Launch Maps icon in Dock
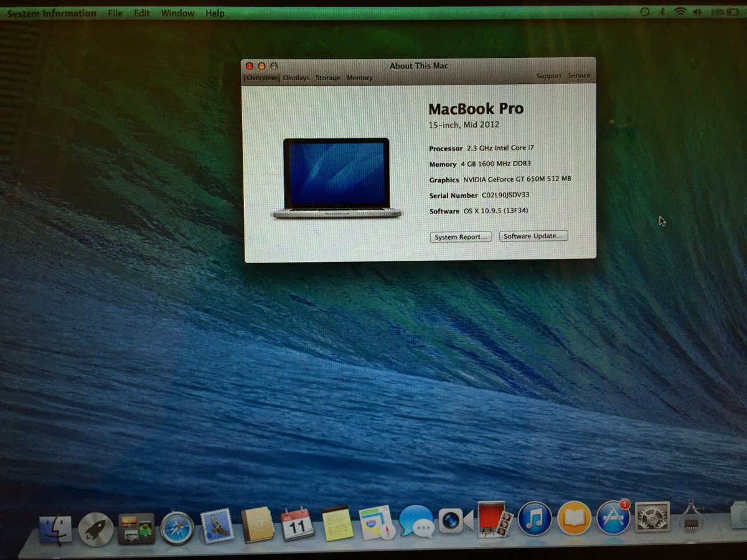 pyautogui.click(x=377, y=521)
